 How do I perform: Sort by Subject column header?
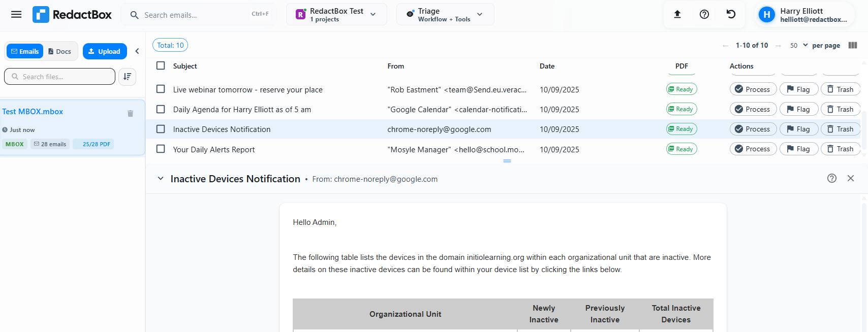185,66
